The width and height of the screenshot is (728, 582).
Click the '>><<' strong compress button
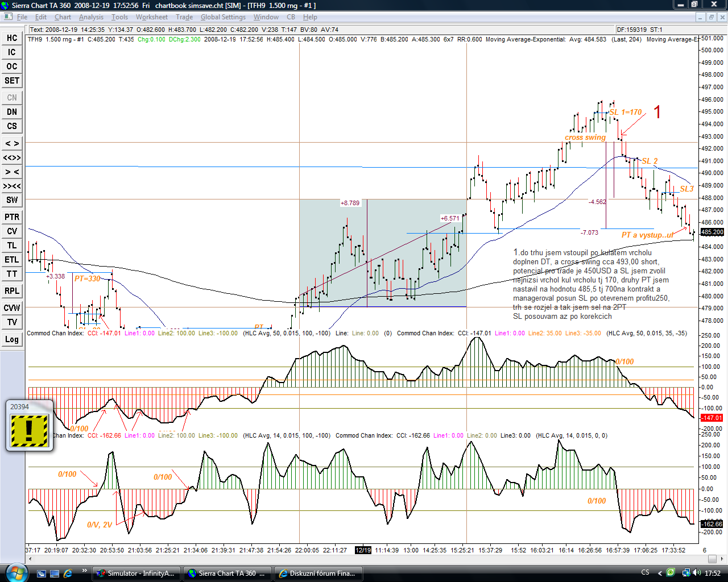pos(12,186)
